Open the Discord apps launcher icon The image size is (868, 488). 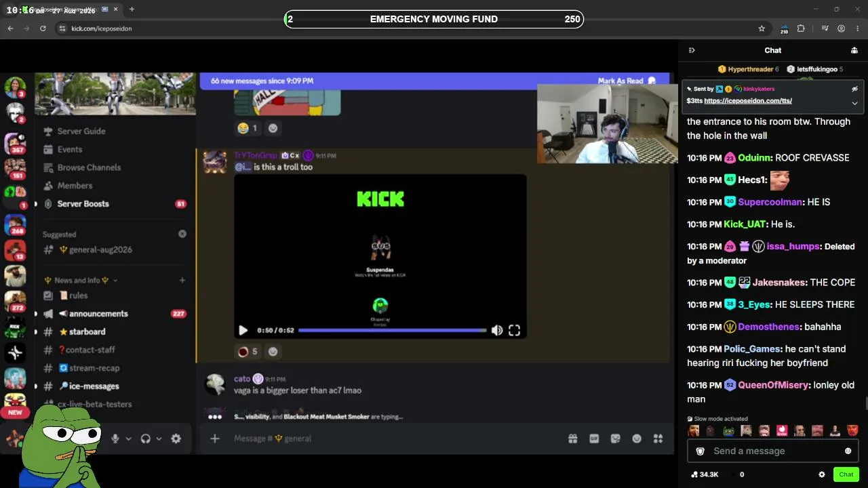pyautogui.click(x=658, y=439)
